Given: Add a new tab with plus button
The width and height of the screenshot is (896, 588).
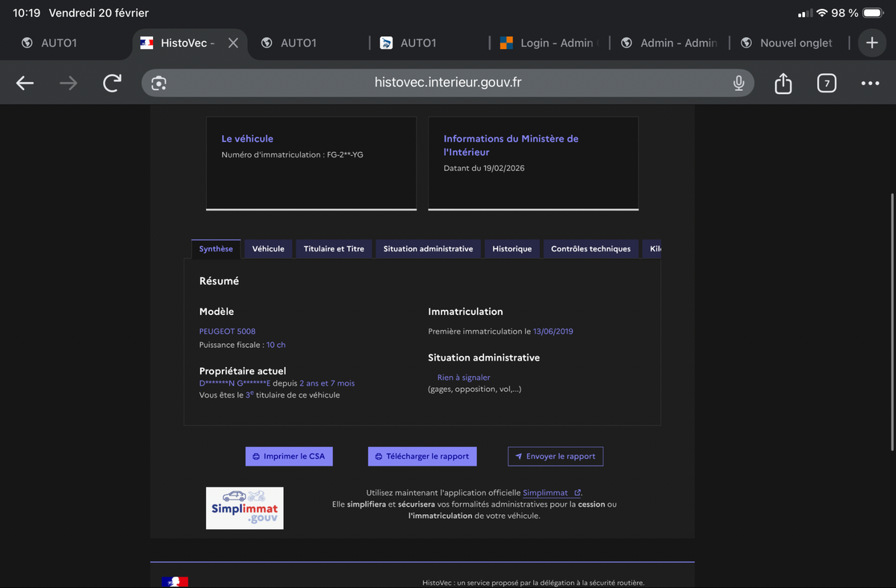Looking at the screenshot, I should pos(872,43).
